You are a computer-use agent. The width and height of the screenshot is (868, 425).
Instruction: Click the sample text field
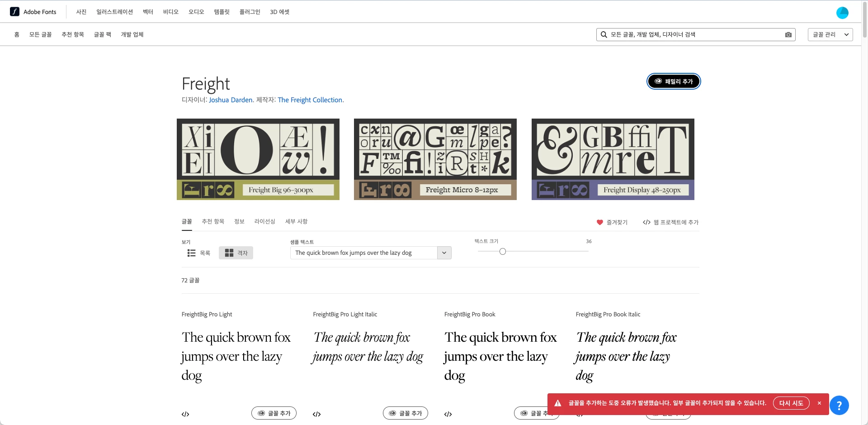[x=364, y=253]
